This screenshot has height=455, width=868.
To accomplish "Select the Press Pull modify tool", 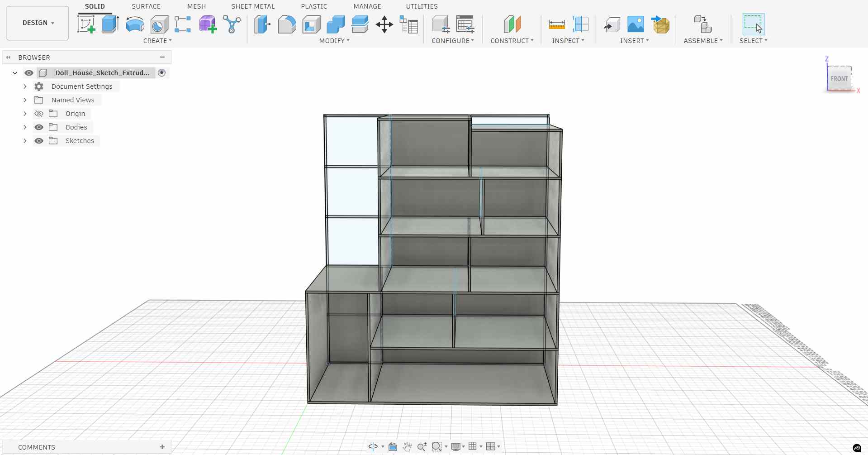I will (262, 24).
